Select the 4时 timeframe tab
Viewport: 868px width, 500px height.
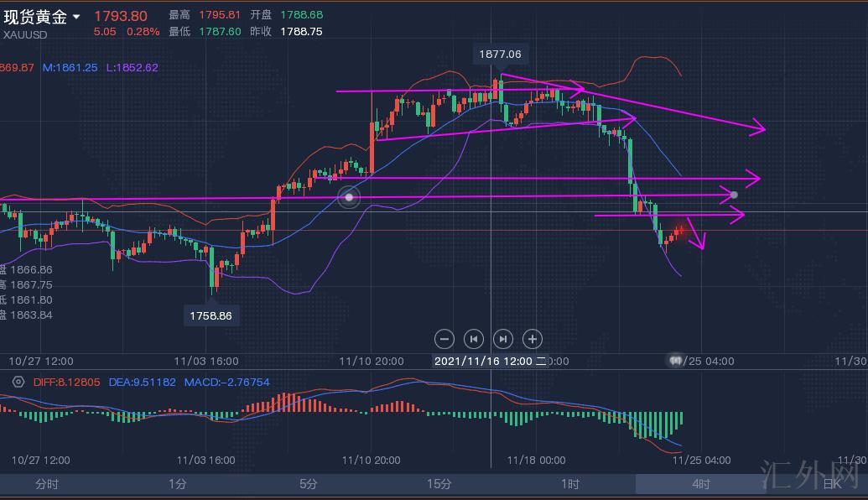click(701, 484)
